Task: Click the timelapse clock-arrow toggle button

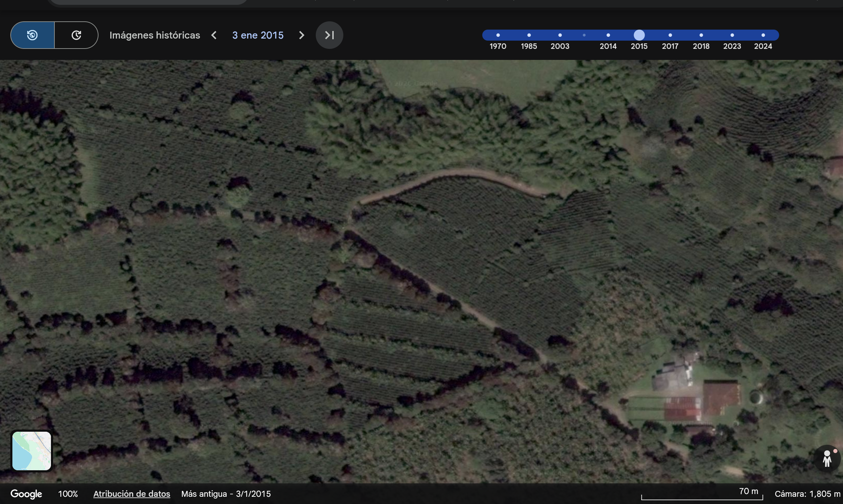Action: click(76, 35)
